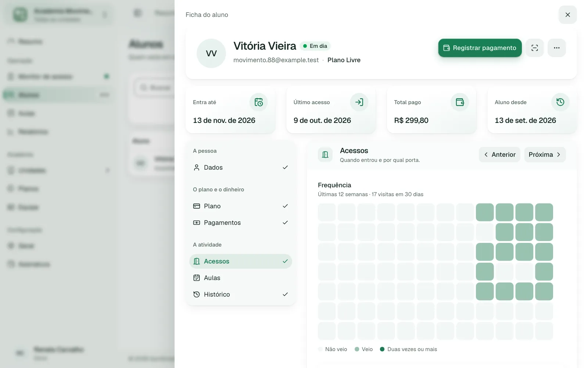Screen dimensions: 588x368
Task: Click the calendar icon on the Entra até card
Action: click(258, 102)
